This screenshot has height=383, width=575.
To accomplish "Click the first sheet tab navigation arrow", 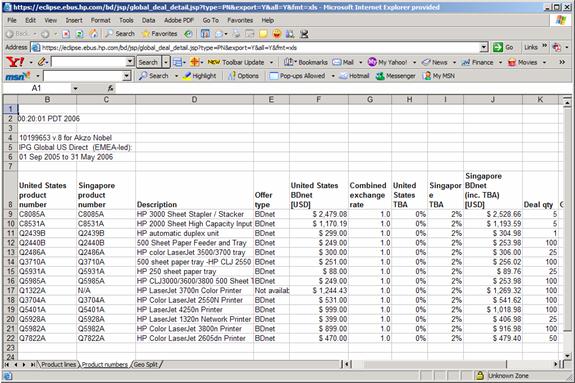I will (7, 365).
